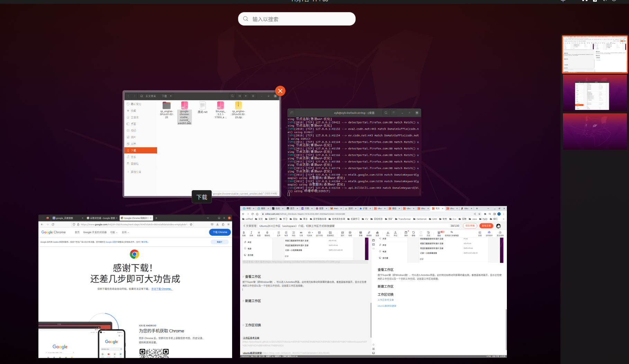Open Google 开发的浏览器 menu item
Image resolution: width=629 pixels, height=364 pixels.
[x=95, y=232]
